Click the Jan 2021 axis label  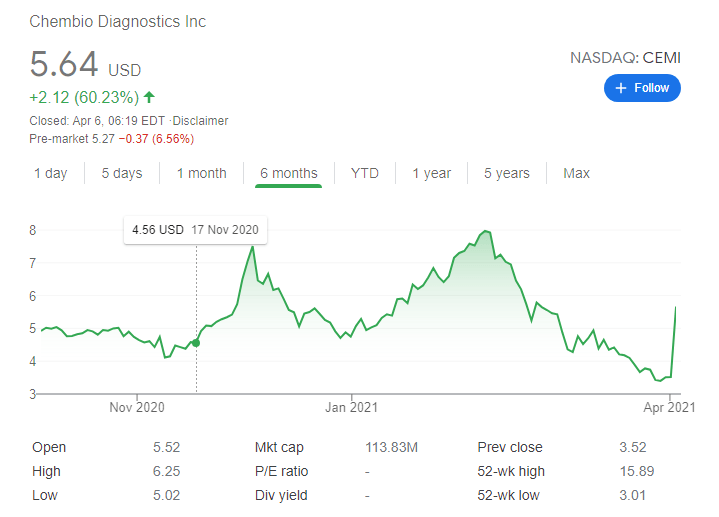click(x=351, y=407)
